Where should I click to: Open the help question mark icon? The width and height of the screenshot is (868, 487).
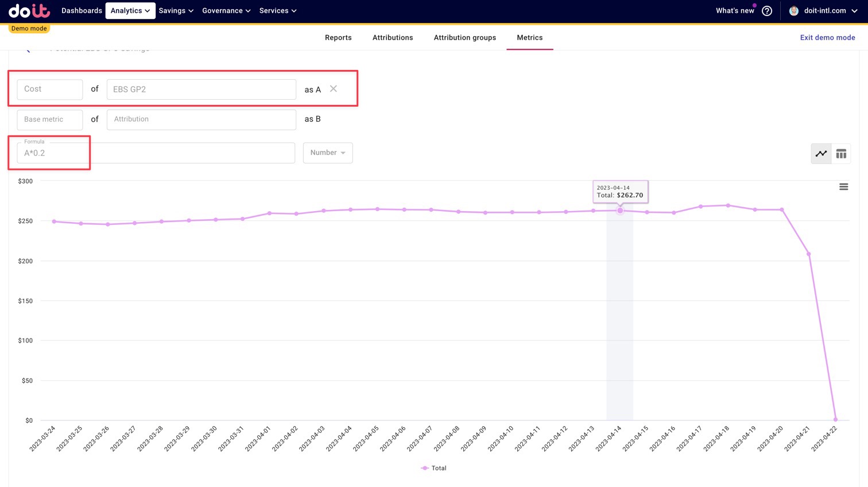[x=767, y=11]
